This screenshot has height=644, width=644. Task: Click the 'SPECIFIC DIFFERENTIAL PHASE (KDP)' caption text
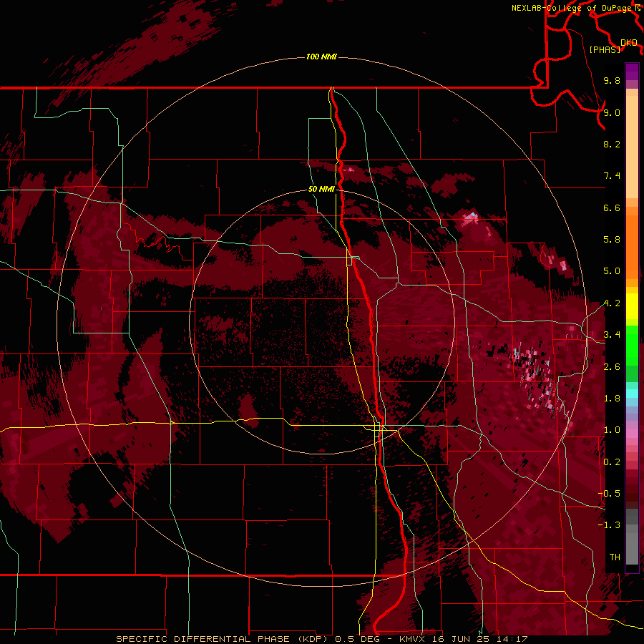pos(223,639)
